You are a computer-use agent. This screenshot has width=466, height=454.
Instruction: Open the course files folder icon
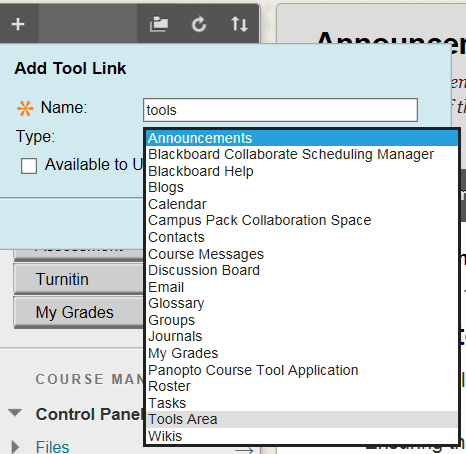click(x=159, y=24)
